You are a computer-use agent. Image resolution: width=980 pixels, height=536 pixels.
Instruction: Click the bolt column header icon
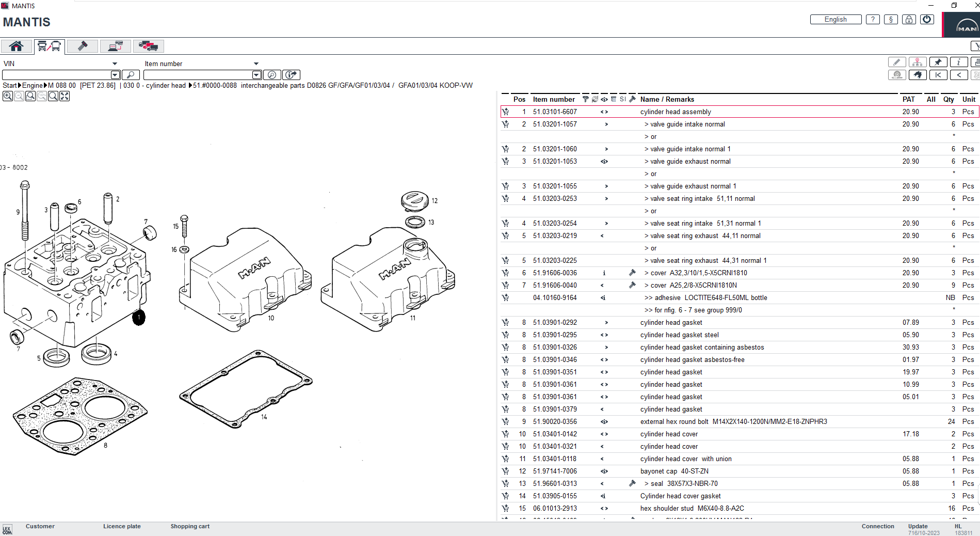632,99
